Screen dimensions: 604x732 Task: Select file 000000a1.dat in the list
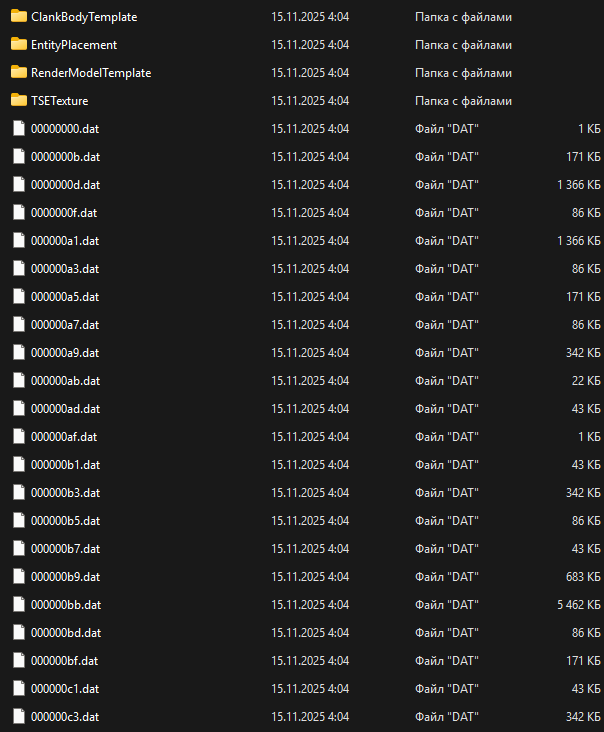[65, 241]
